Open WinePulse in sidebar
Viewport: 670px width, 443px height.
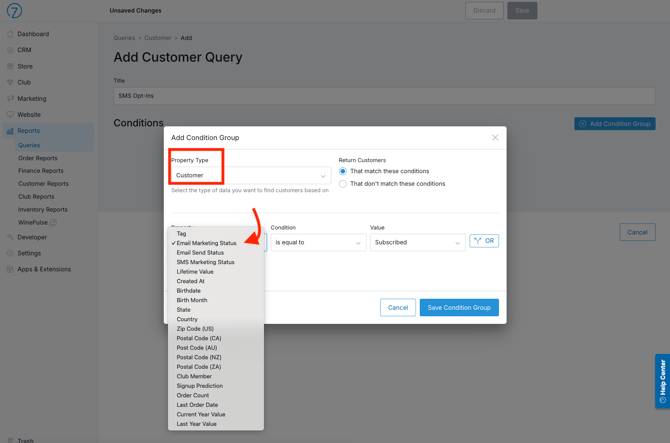coord(33,223)
